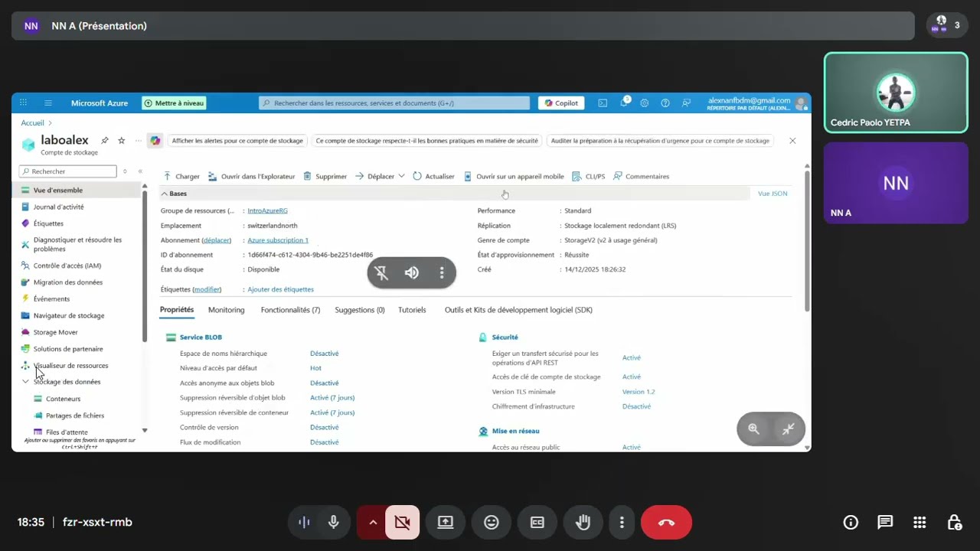Open Contrôle d'accès (IAM) sidebar item
Viewport: 980px width, 551px height.
(x=67, y=266)
